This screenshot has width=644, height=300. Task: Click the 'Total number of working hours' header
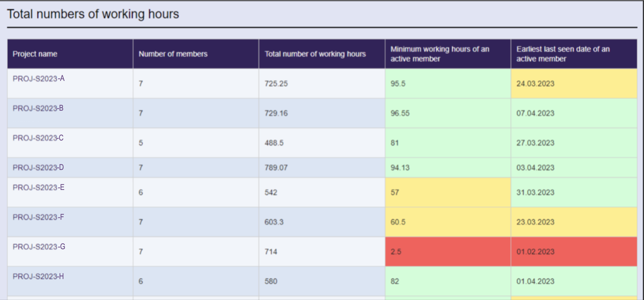(x=322, y=54)
